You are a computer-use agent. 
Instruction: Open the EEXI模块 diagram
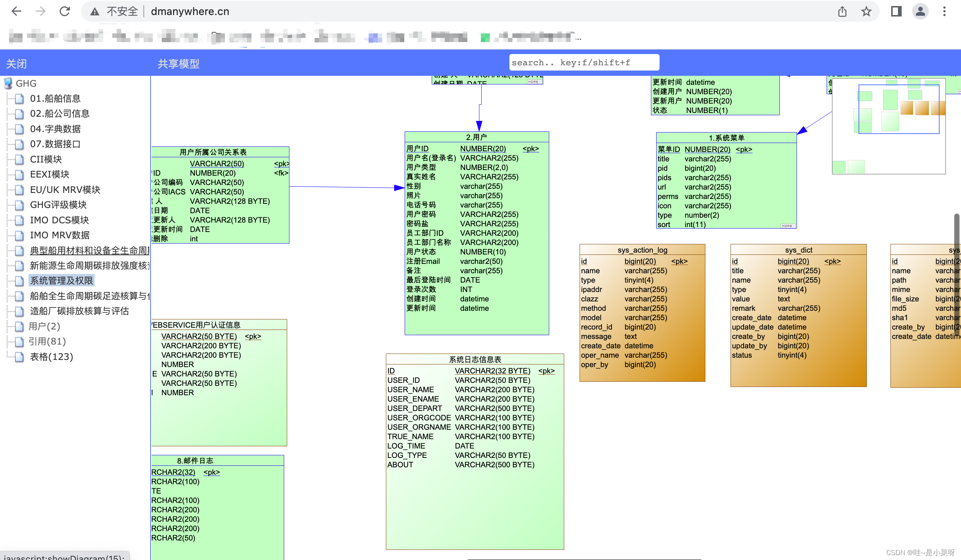pyautogui.click(x=50, y=174)
